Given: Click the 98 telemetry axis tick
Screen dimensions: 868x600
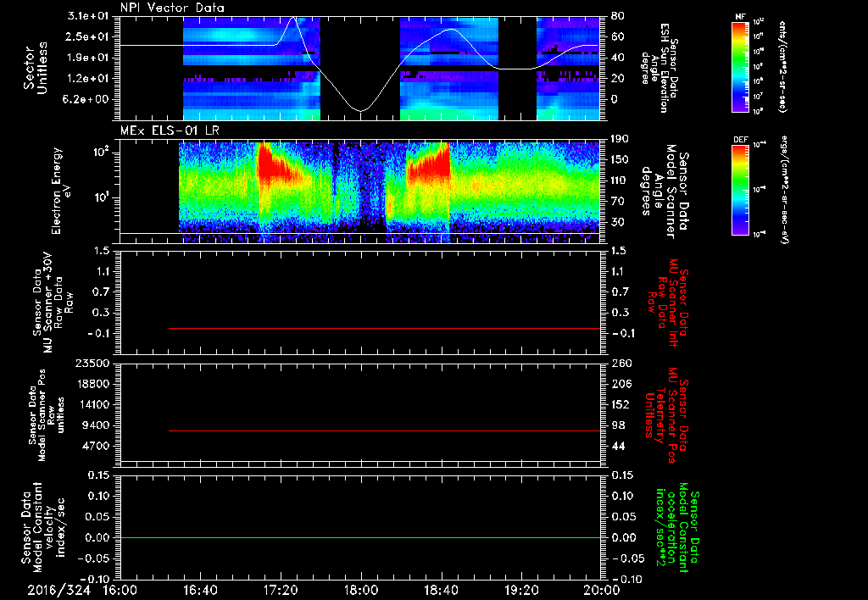Looking at the screenshot, I should pyautogui.click(x=618, y=425).
